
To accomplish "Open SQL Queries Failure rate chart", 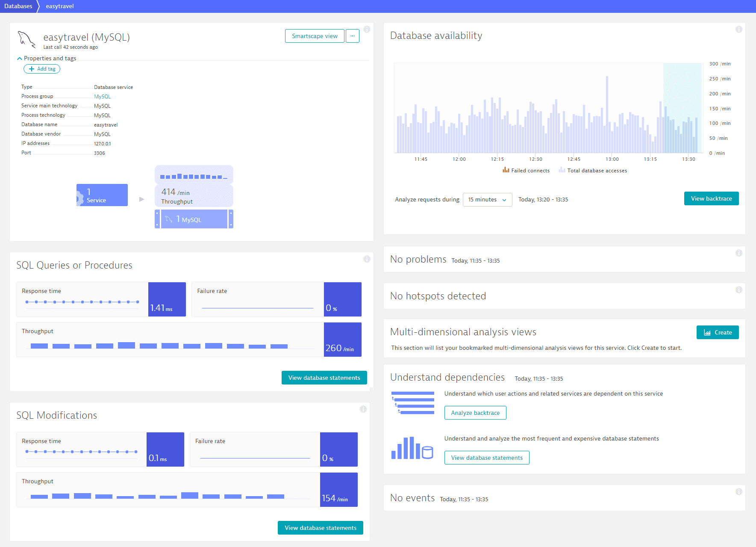I will (x=277, y=299).
